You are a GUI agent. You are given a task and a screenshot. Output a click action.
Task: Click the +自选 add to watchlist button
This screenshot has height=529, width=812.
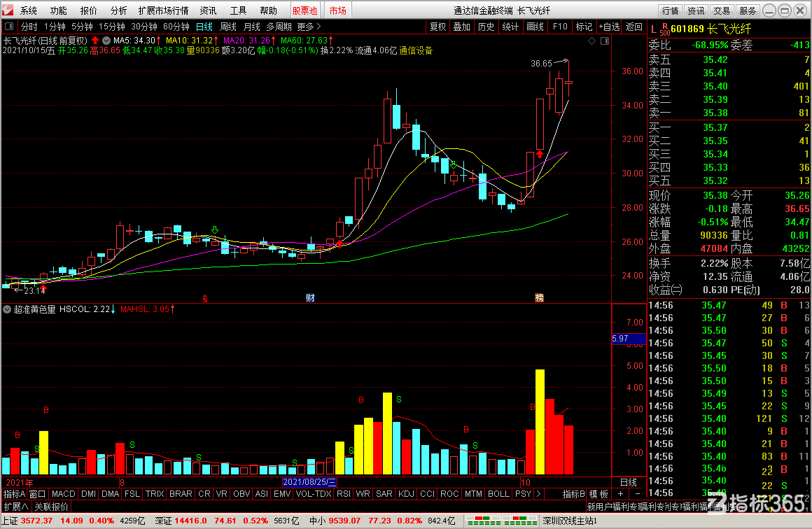coord(609,27)
